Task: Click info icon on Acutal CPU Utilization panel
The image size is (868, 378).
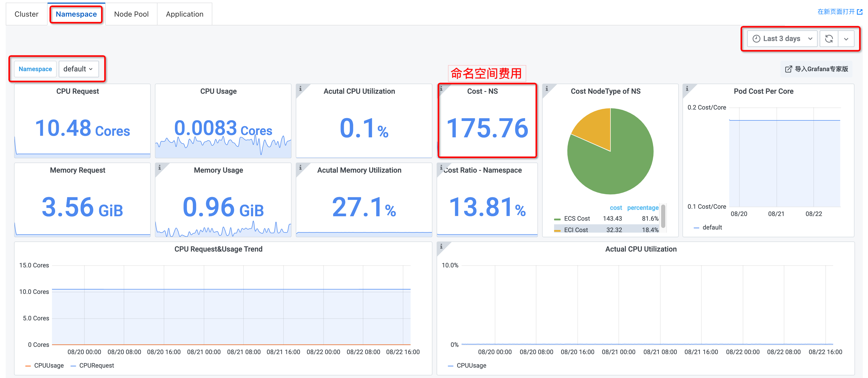Action: click(x=300, y=89)
